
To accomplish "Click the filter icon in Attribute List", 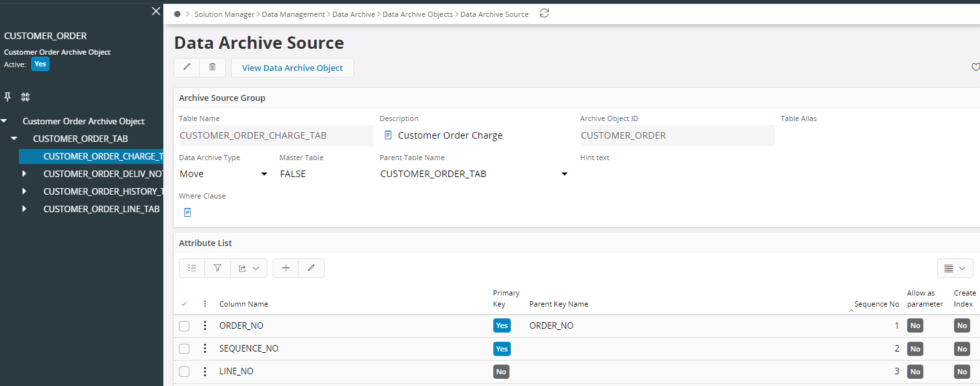I will pyautogui.click(x=217, y=268).
